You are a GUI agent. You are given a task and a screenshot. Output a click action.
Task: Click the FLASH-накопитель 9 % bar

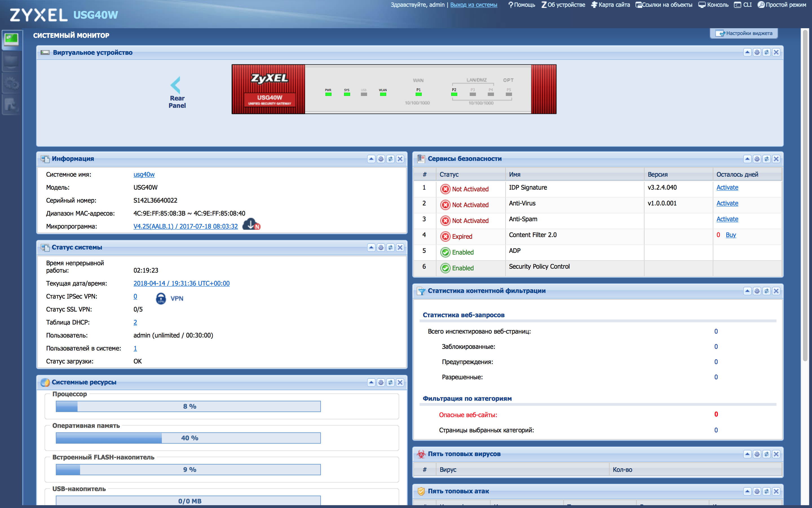click(x=188, y=469)
